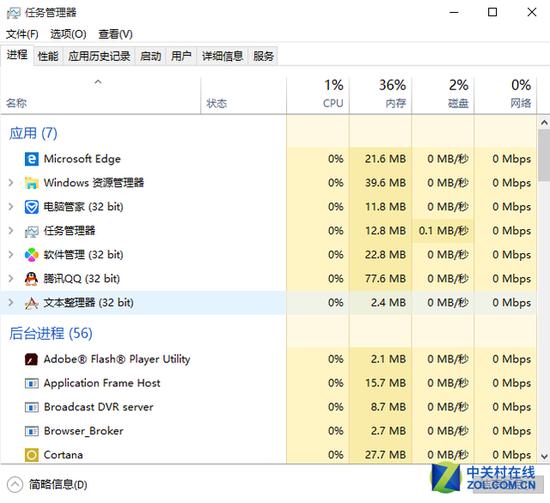
Task: Select the Microsoft Edge process name
Action: (82, 159)
